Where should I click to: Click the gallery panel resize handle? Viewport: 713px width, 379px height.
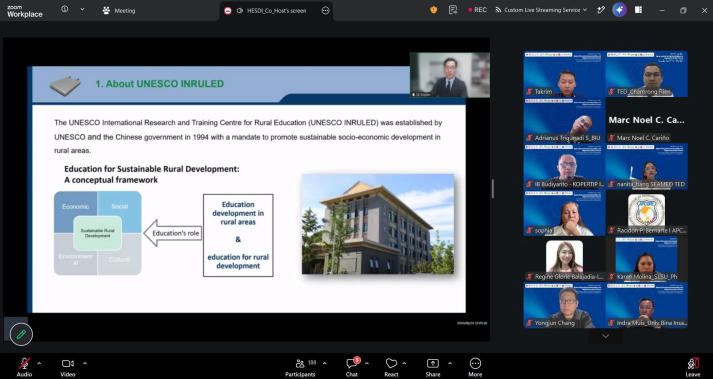point(492,189)
